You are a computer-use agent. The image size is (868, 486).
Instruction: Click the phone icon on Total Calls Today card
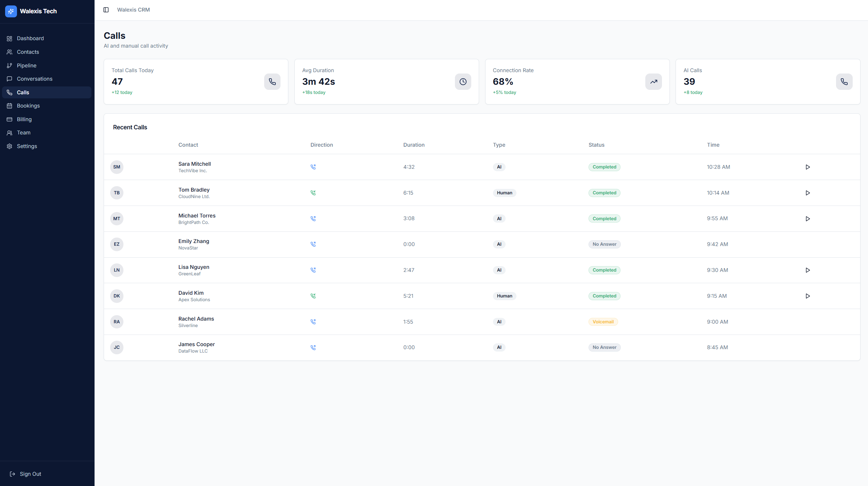272,82
